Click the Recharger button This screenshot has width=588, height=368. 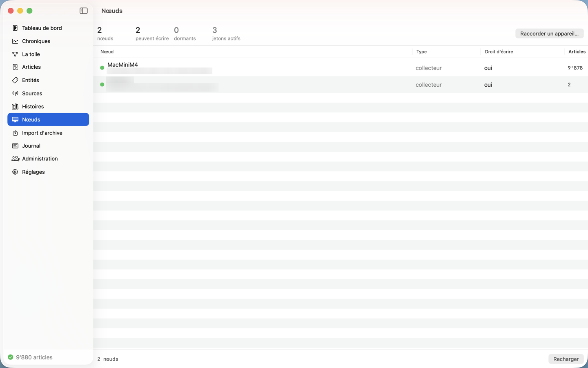(566, 359)
